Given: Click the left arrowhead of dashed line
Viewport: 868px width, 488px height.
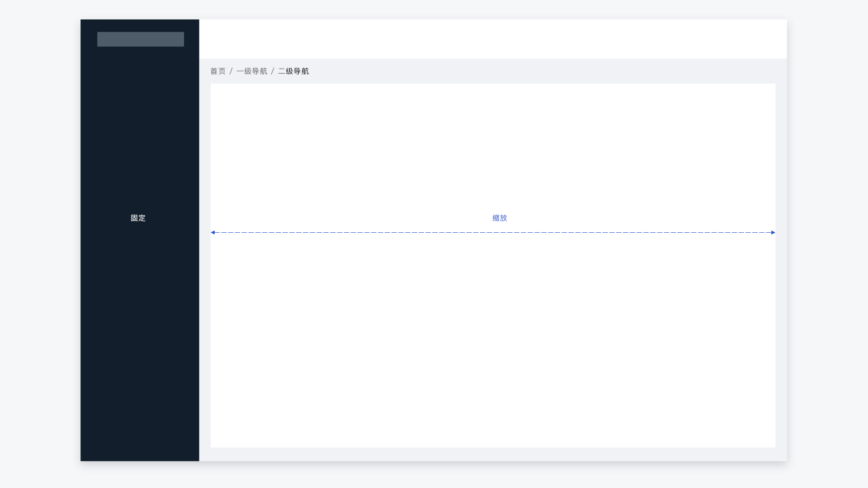Looking at the screenshot, I should (213, 232).
